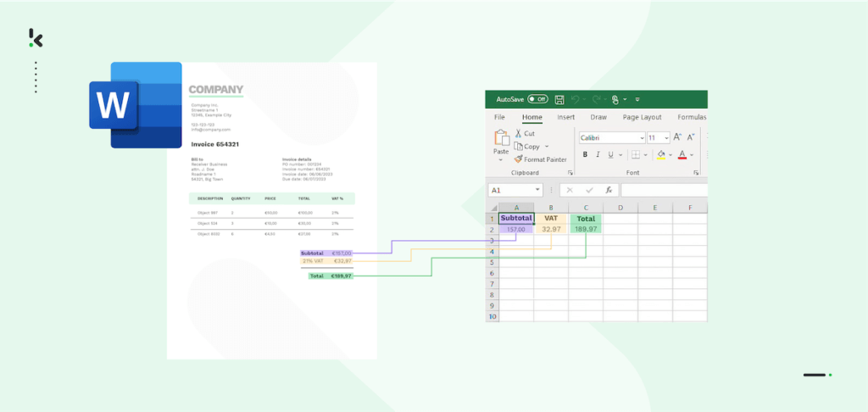Toggle Italic formatting
This screenshot has width=868, height=412.
[598, 155]
